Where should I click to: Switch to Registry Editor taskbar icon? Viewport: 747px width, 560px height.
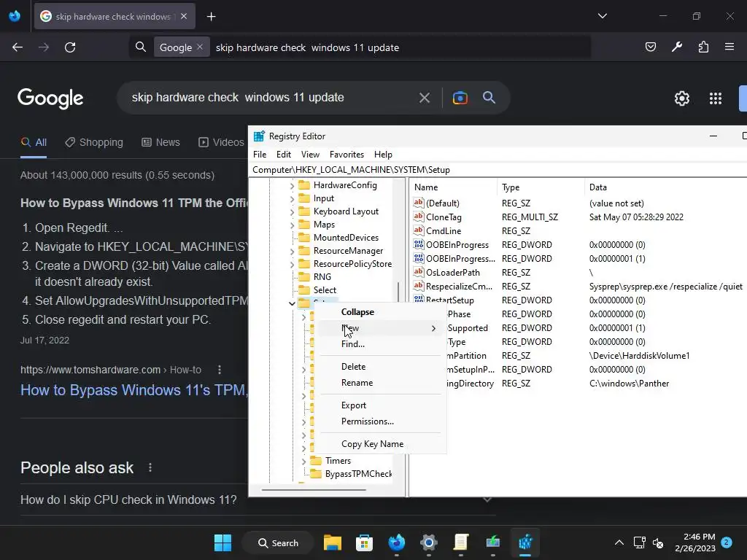coord(525,542)
